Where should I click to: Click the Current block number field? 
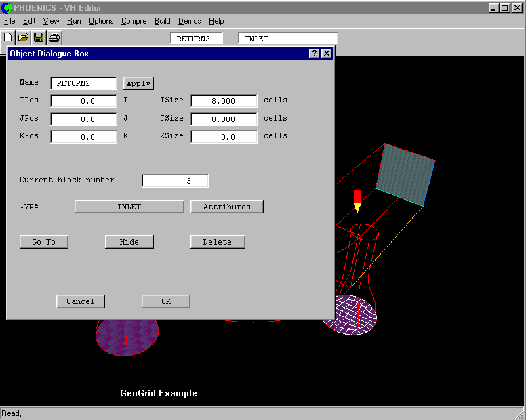tap(175, 181)
